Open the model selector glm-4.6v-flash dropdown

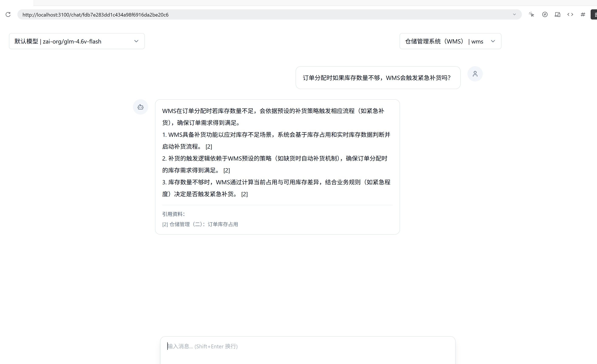[x=77, y=41]
